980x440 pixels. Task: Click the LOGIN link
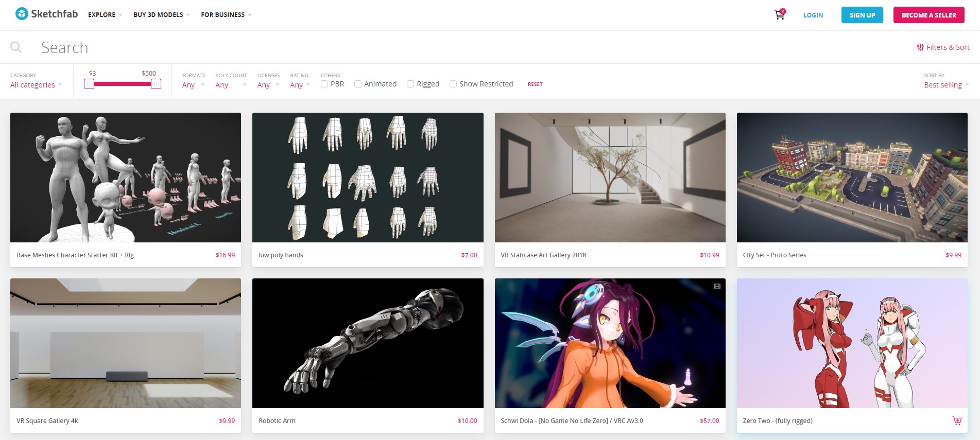coord(813,15)
